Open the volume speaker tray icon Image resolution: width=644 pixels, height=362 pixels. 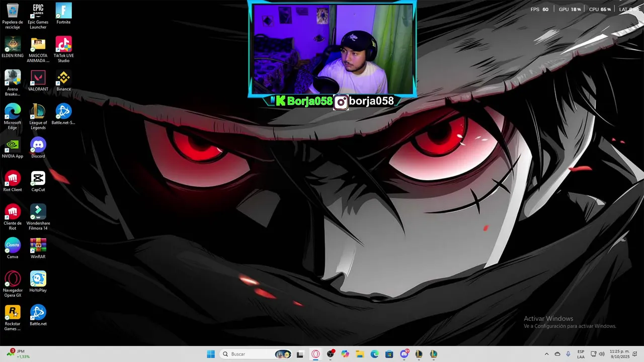[x=602, y=354]
